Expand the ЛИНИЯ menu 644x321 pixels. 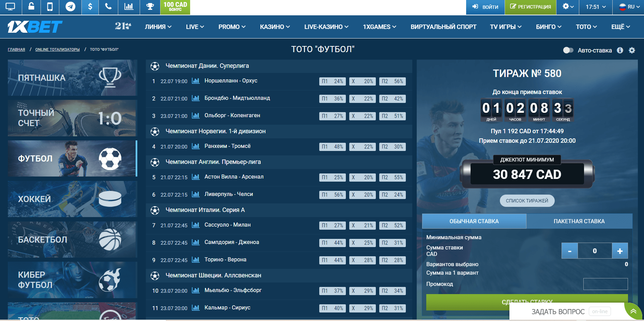[158, 27]
